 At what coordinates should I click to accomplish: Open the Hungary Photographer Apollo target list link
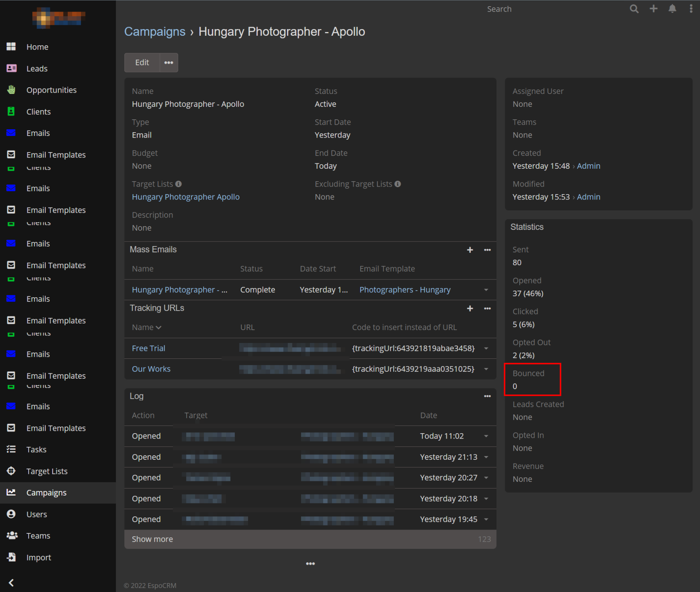click(186, 197)
